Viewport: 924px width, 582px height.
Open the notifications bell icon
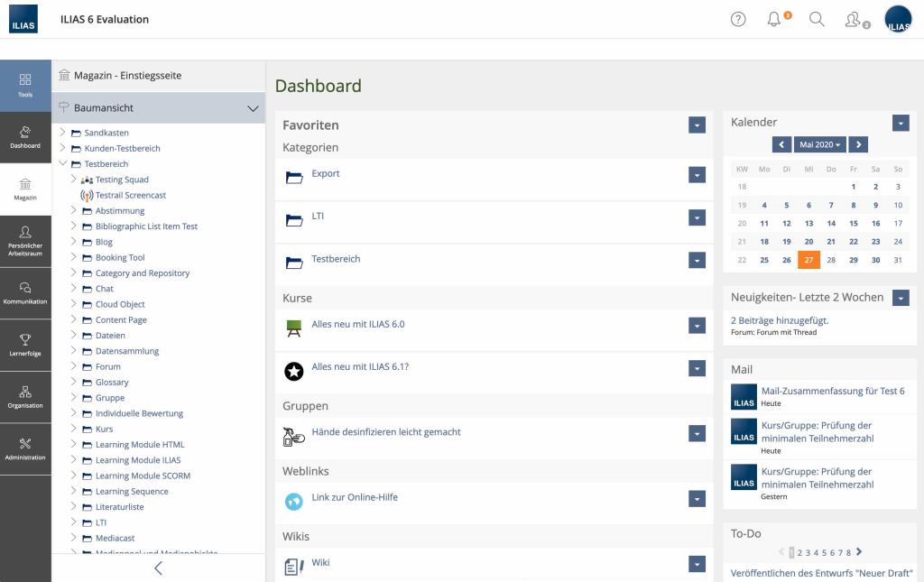[x=774, y=19]
